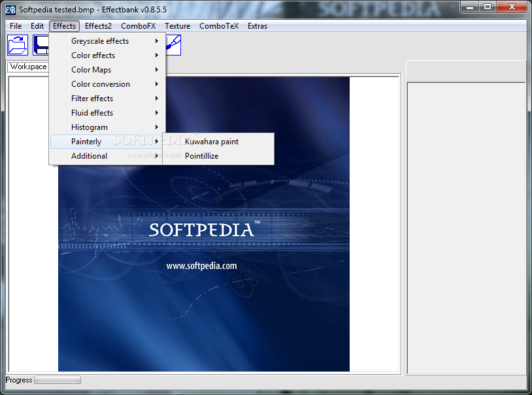Open the File menu

(16, 26)
